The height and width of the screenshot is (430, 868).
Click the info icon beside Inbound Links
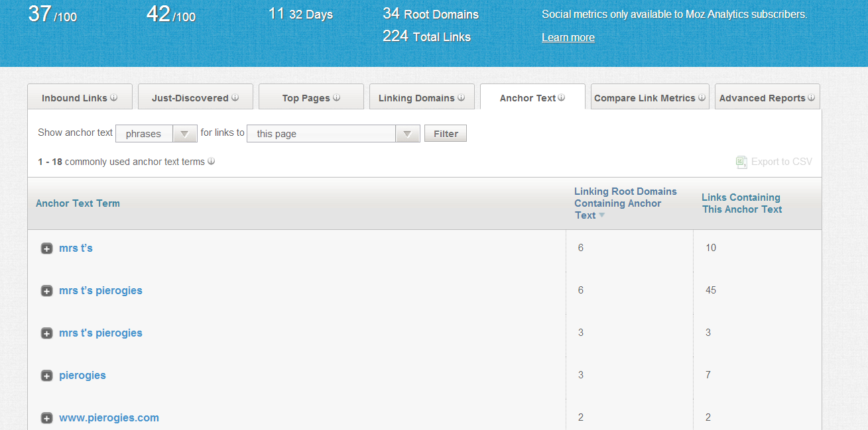[x=113, y=97]
